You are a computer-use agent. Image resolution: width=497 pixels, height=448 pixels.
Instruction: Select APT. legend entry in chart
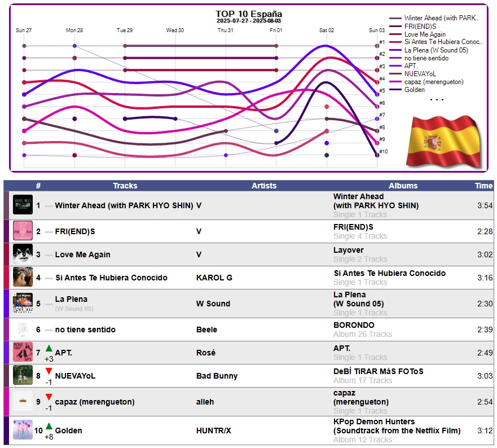pyautogui.click(x=403, y=65)
